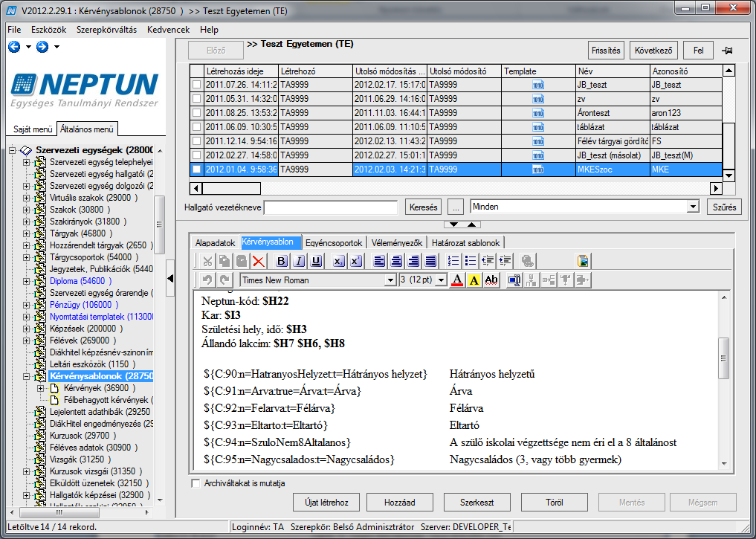Click the copy icon in editor toolbar
The height and width of the screenshot is (539, 756).
pos(224,261)
